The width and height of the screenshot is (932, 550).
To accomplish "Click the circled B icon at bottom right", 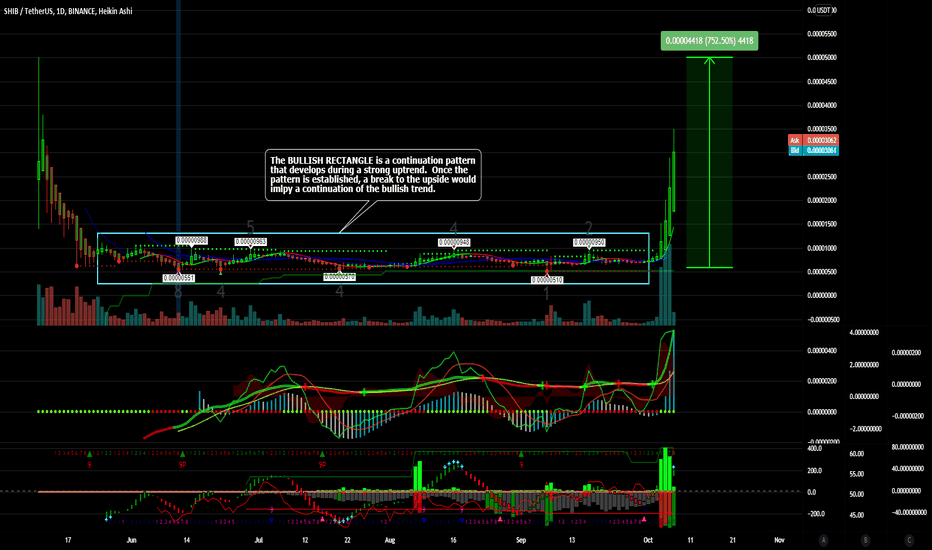I will (865, 540).
